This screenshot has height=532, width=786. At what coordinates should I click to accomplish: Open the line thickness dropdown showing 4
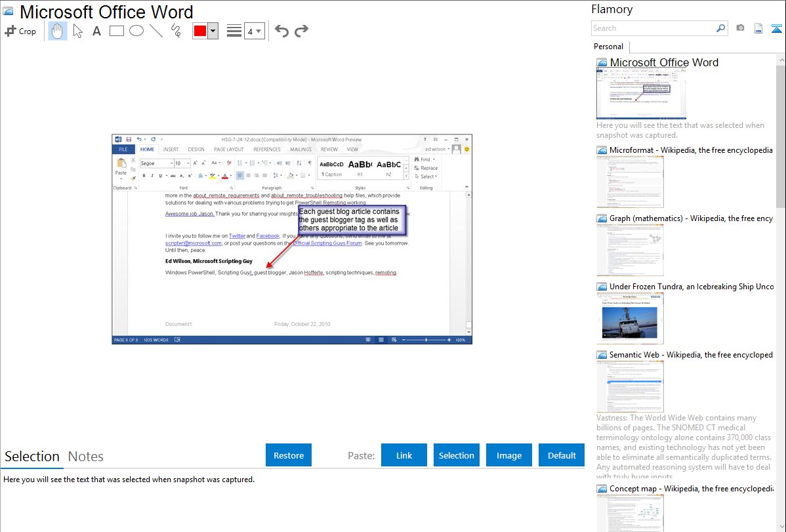pyautogui.click(x=254, y=31)
